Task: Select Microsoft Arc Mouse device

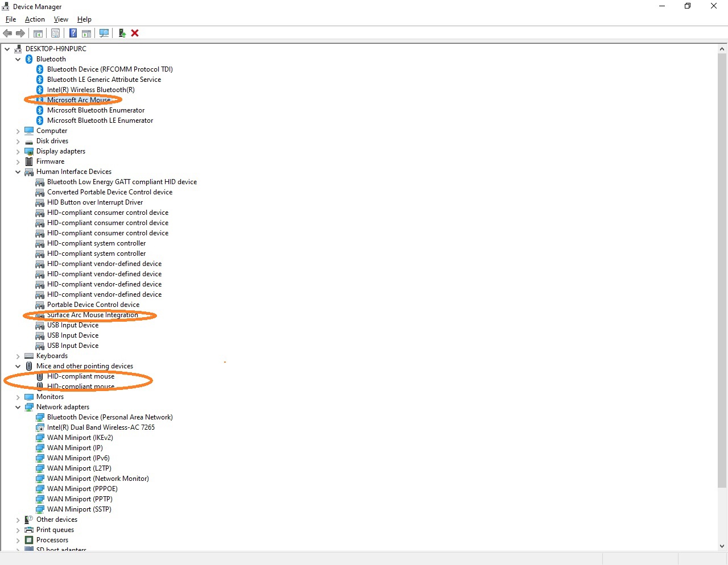Action: click(78, 100)
